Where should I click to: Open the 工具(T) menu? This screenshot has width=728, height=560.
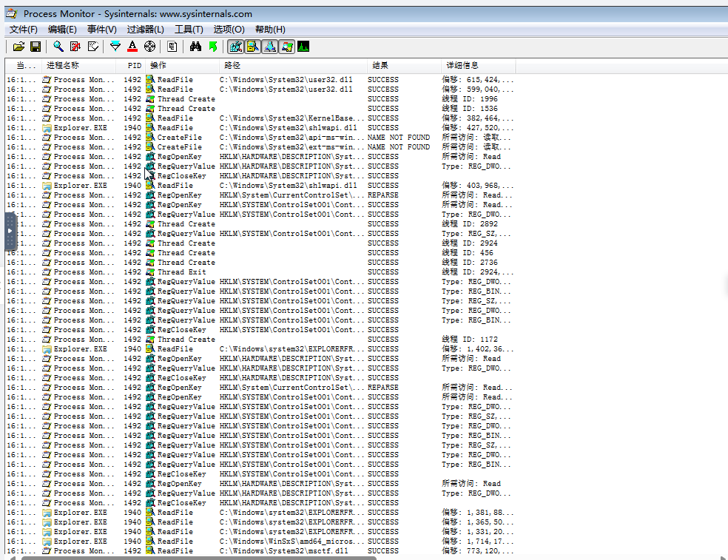(x=189, y=30)
